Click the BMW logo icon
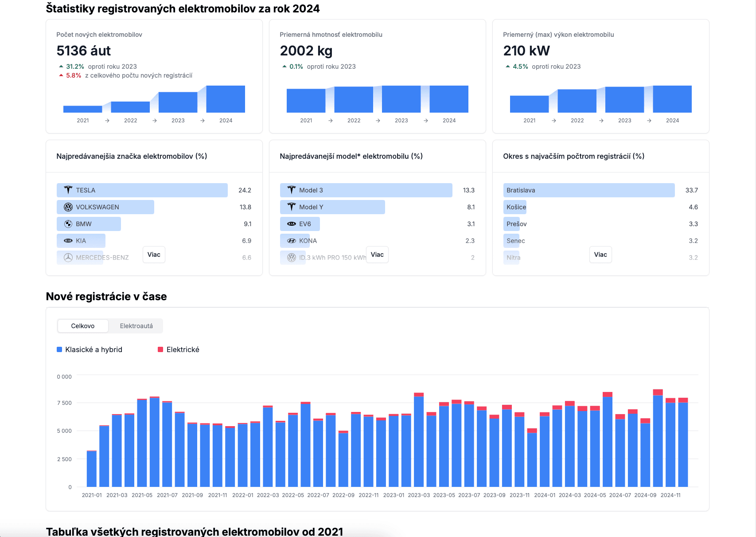This screenshot has height=537, width=756. [x=68, y=224]
